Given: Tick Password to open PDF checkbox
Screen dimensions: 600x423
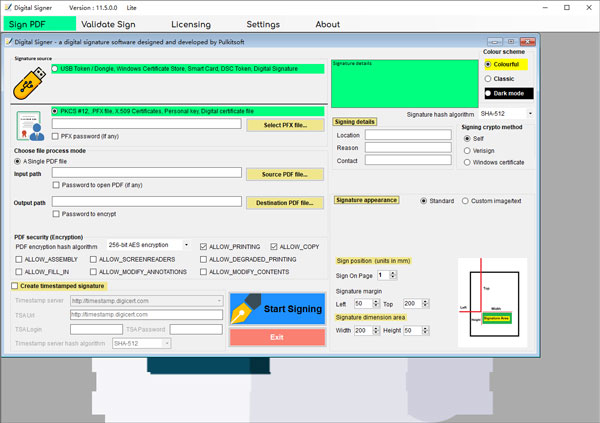Looking at the screenshot, I should tap(56, 185).
